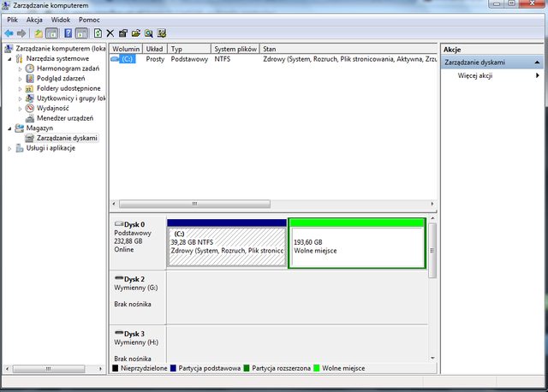Sort by System plików column header
The height and width of the screenshot is (392, 548).
click(x=235, y=49)
